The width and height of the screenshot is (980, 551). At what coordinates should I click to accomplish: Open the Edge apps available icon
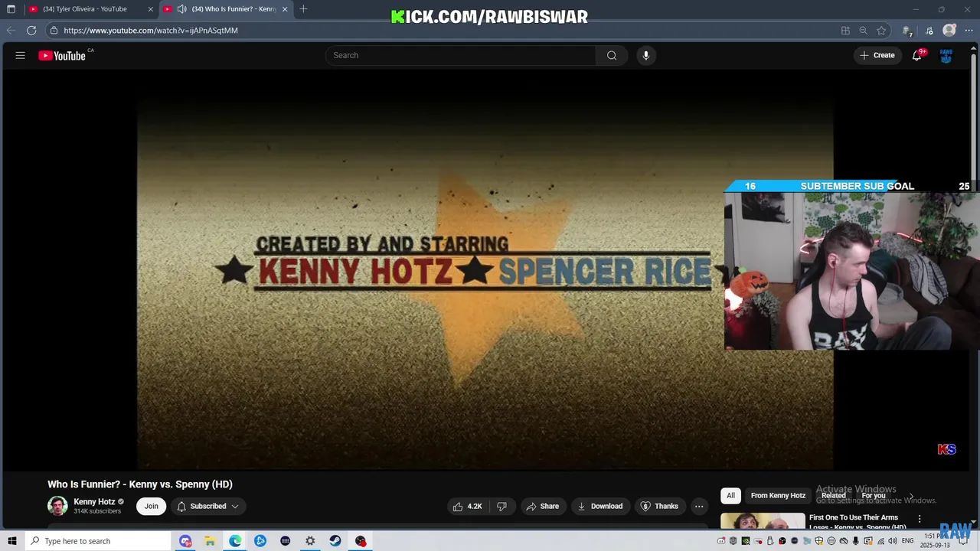(x=845, y=31)
